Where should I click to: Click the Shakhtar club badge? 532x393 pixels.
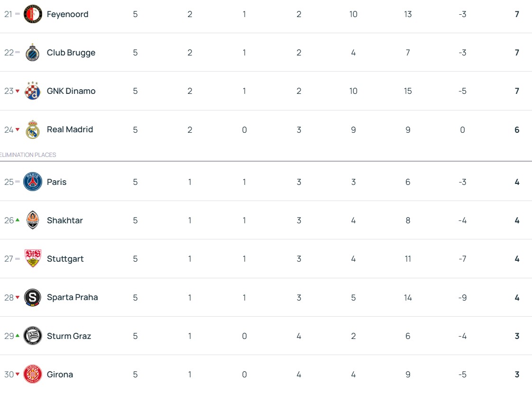[x=33, y=220]
